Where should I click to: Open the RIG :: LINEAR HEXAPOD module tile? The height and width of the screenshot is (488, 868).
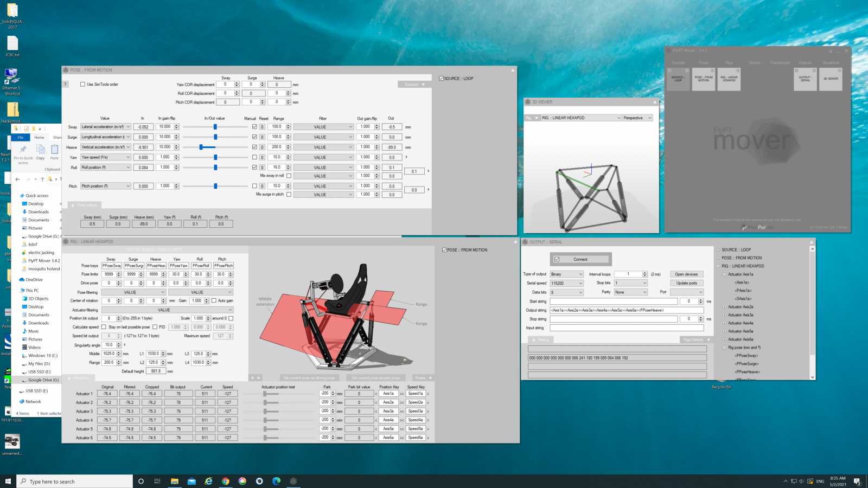729,79
